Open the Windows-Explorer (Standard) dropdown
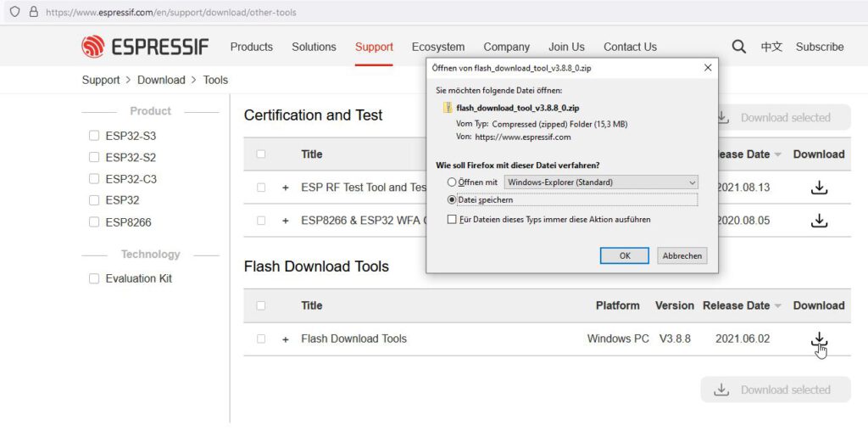 pyautogui.click(x=601, y=182)
